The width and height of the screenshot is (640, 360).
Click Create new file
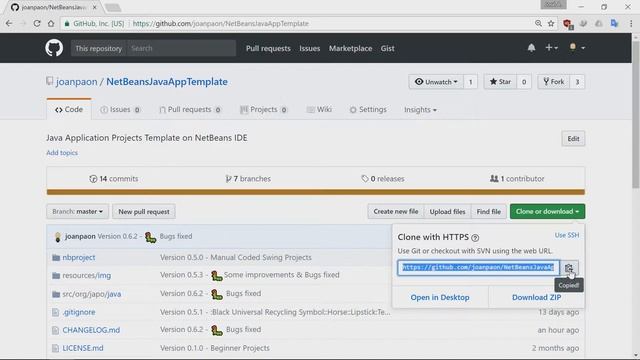[x=396, y=211]
